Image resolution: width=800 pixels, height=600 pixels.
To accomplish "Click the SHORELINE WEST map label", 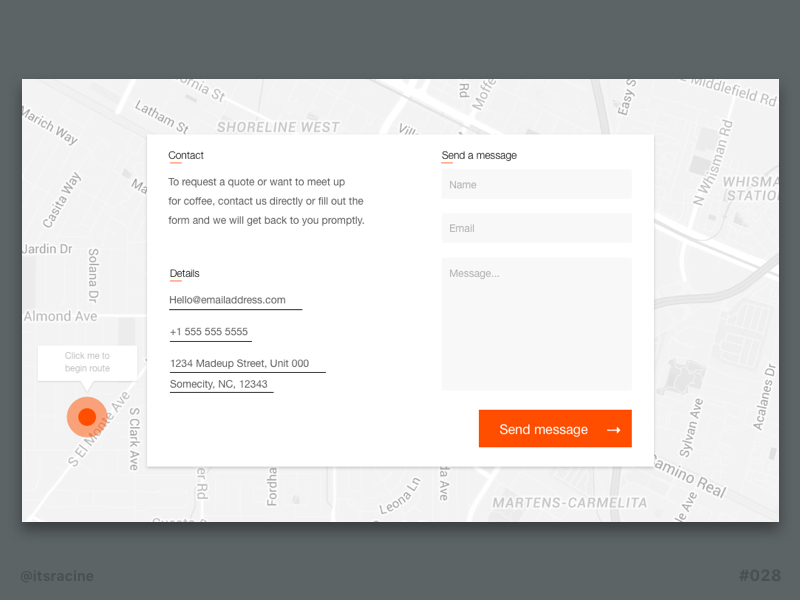I will [x=278, y=127].
